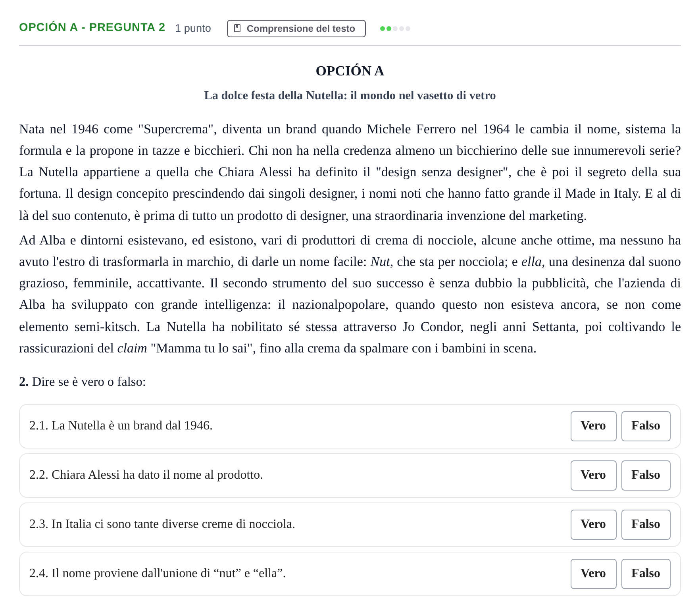Click the centered OPCIÓN A title

(350, 71)
